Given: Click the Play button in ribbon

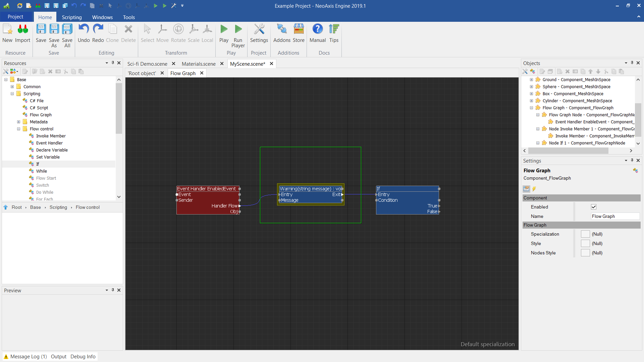Looking at the screenshot, I should [224, 33].
